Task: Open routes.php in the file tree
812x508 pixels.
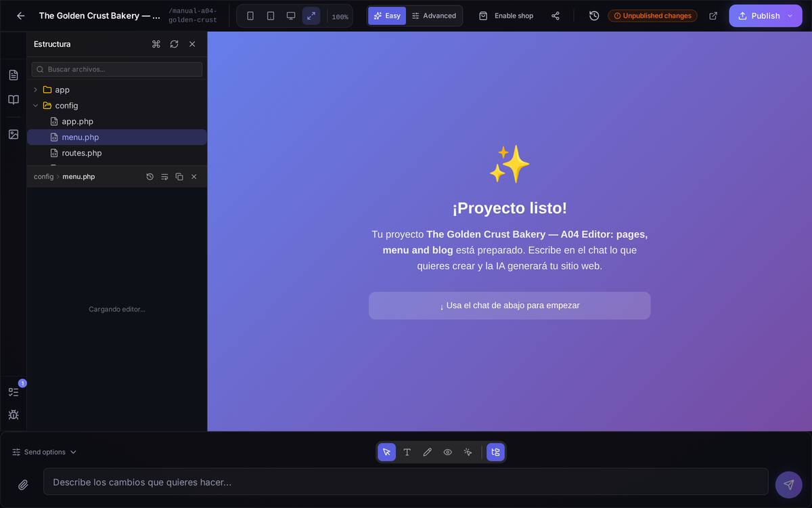Action: (x=117, y=153)
